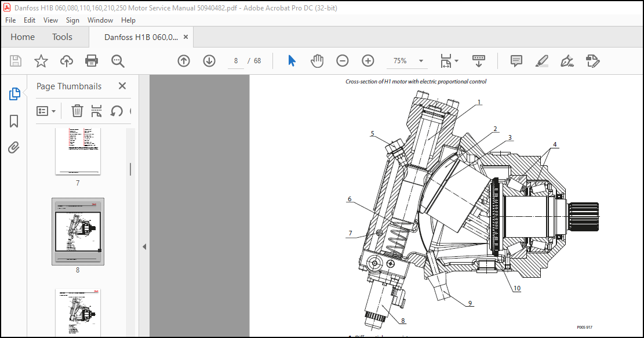This screenshot has width=644, height=338.
Task: Open the Sign menu
Action: [x=72, y=20]
